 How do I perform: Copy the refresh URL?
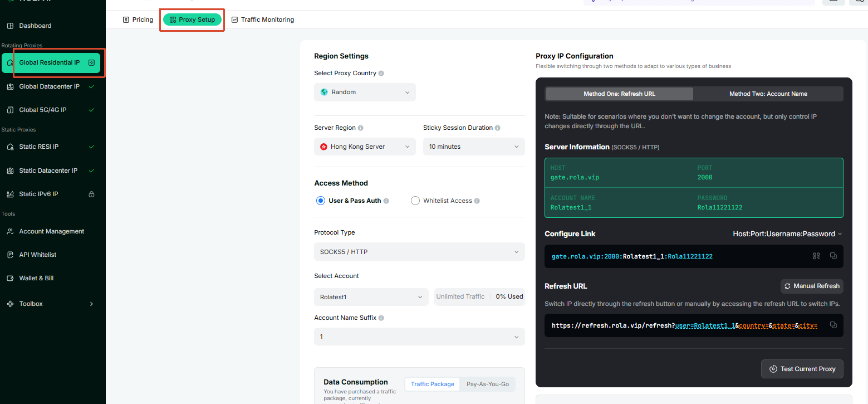point(833,325)
